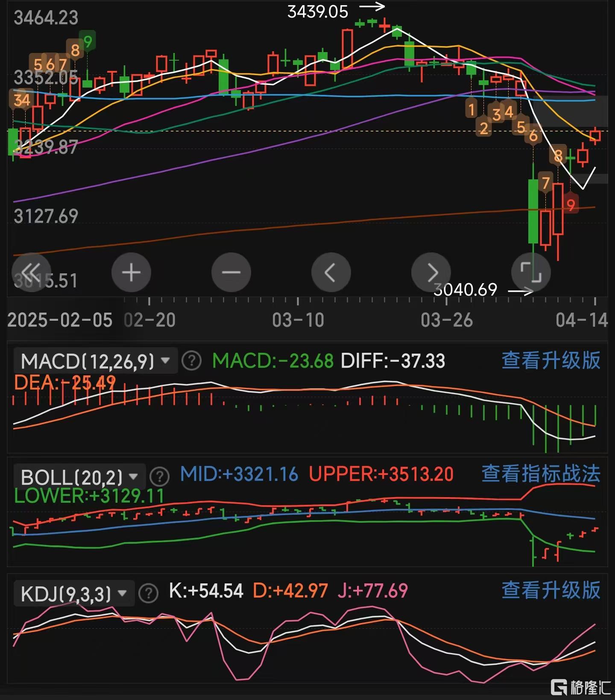615x700 pixels.
Task: Move chart left with previous arrow
Action: pyautogui.click(x=331, y=272)
